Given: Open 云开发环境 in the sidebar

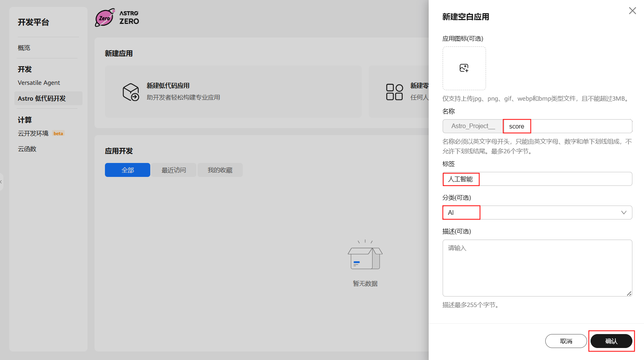Looking at the screenshot, I should click(33, 134).
